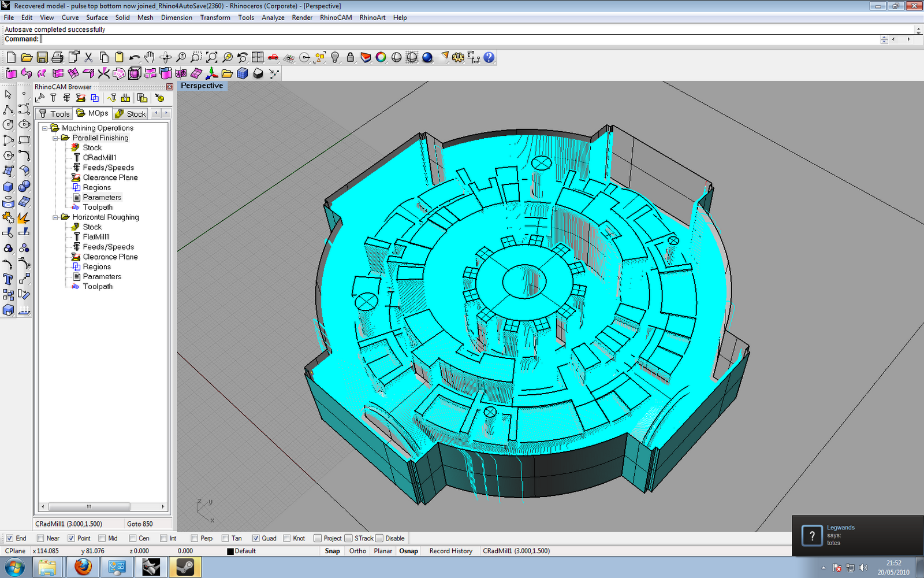Turn on the Perp osnap checkbox
The height and width of the screenshot is (578, 924).
coord(194,538)
